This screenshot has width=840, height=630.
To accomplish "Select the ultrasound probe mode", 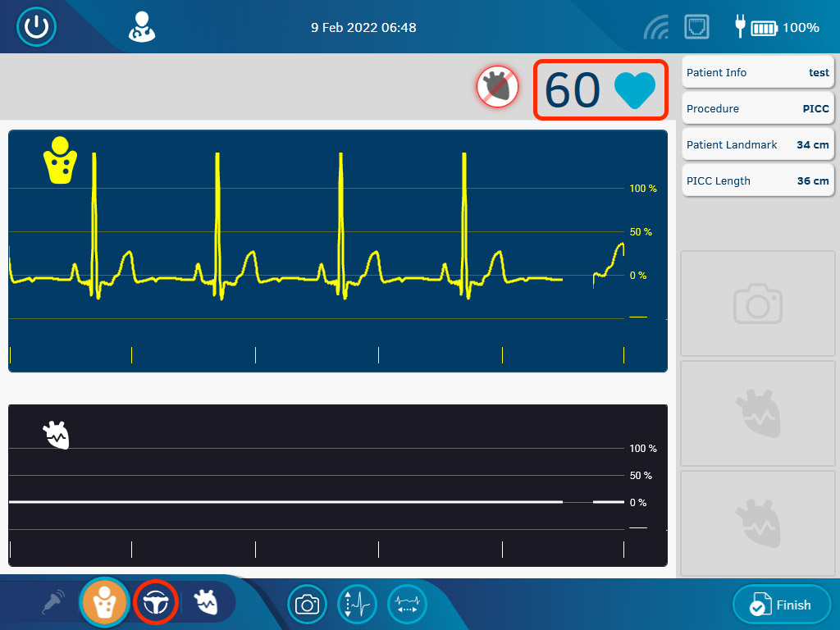I will 53,604.
